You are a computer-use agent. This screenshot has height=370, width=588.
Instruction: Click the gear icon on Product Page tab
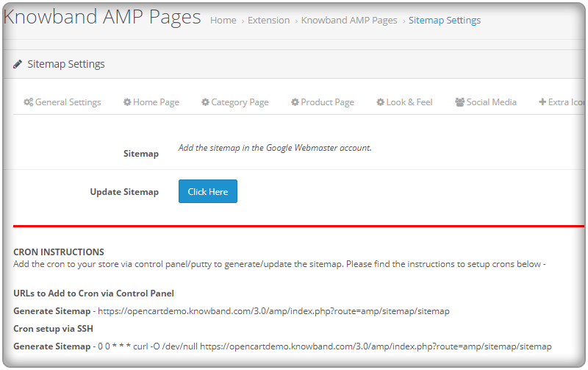point(295,102)
